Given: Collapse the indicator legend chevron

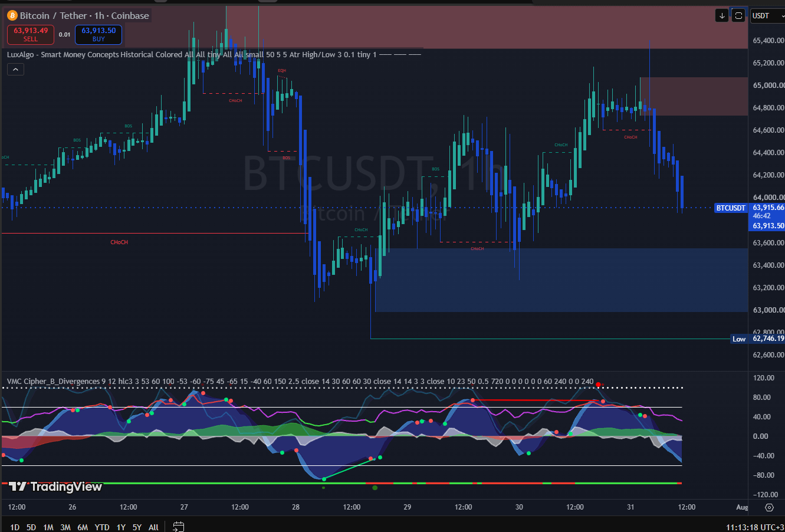Looking at the screenshot, I should click(15, 70).
